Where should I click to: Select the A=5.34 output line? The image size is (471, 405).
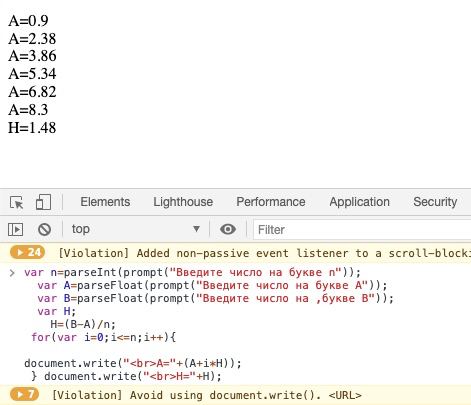tap(32, 74)
